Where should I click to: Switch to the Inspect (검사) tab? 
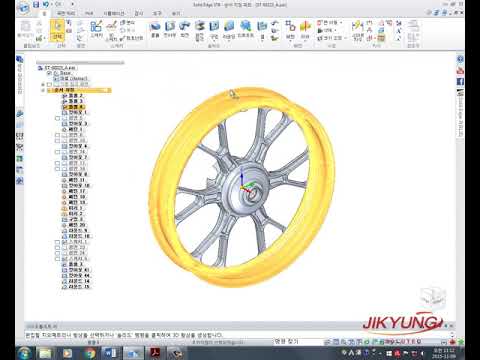[x=138, y=13]
